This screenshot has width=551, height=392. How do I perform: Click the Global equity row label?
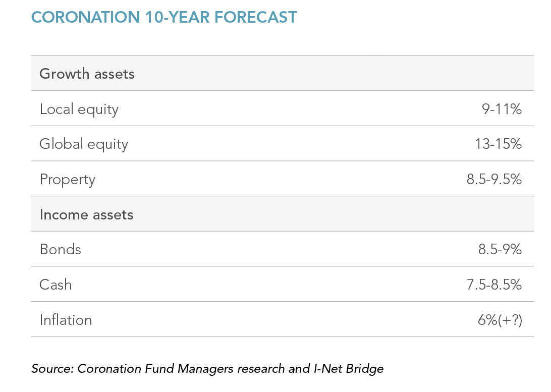click(84, 144)
